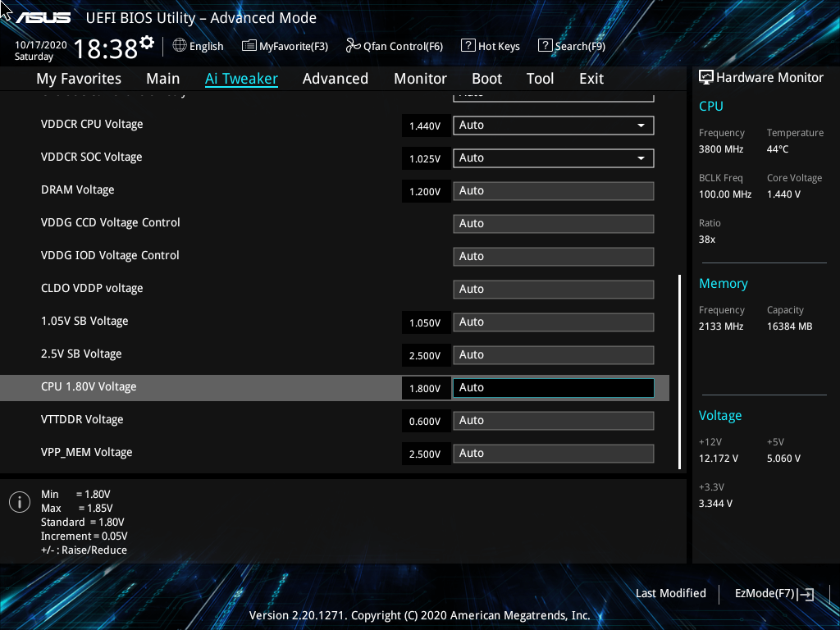Screen dimensions: 840x630
Task: Click the 2133 MHz memory frequency
Action: coord(721,326)
